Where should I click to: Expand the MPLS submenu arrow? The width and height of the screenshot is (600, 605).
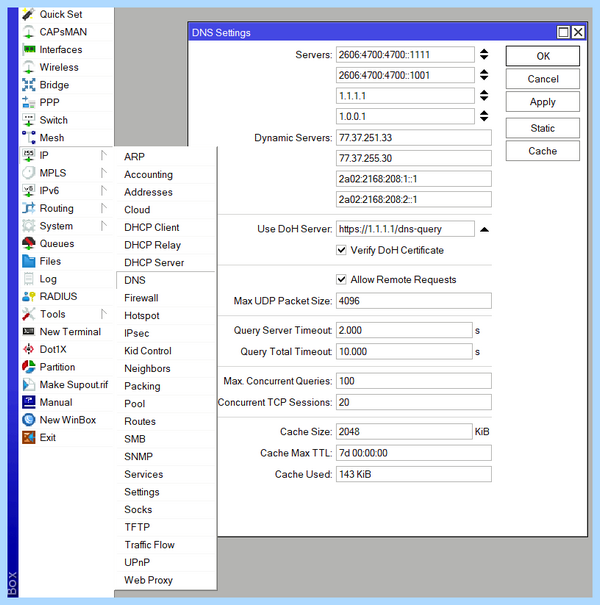coord(103,172)
